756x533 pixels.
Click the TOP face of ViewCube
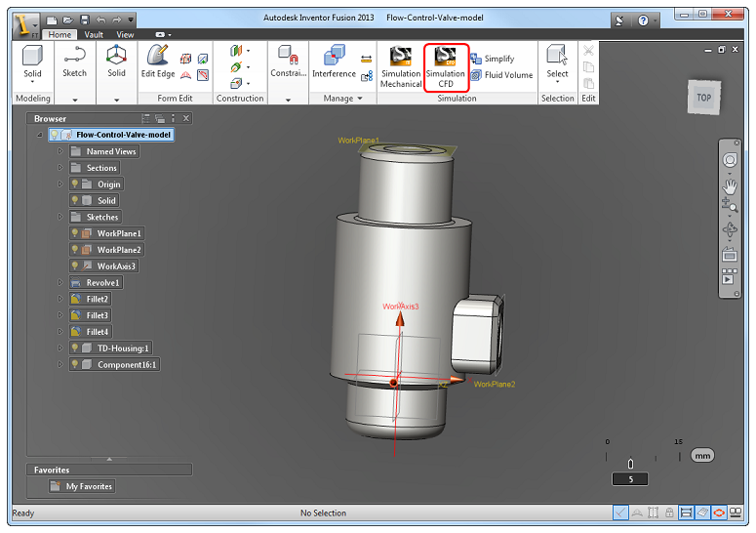click(703, 98)
